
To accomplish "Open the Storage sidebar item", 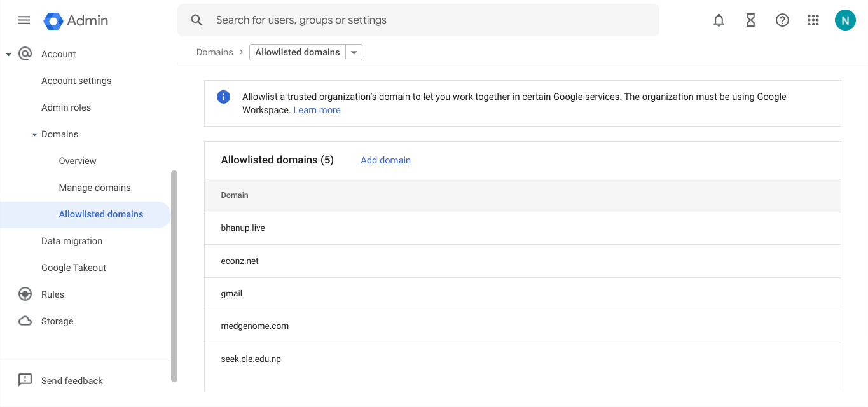I will (x=57, y=321).
